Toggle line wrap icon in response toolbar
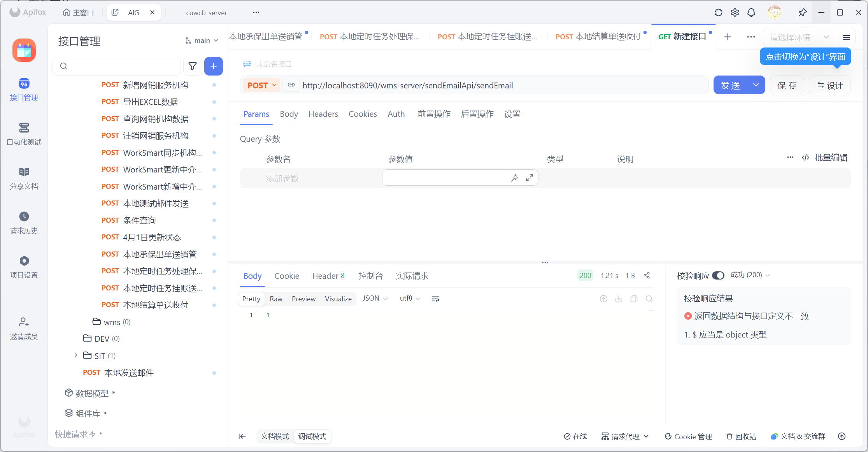This screenshot has height=452, width=868. [435, 299]
